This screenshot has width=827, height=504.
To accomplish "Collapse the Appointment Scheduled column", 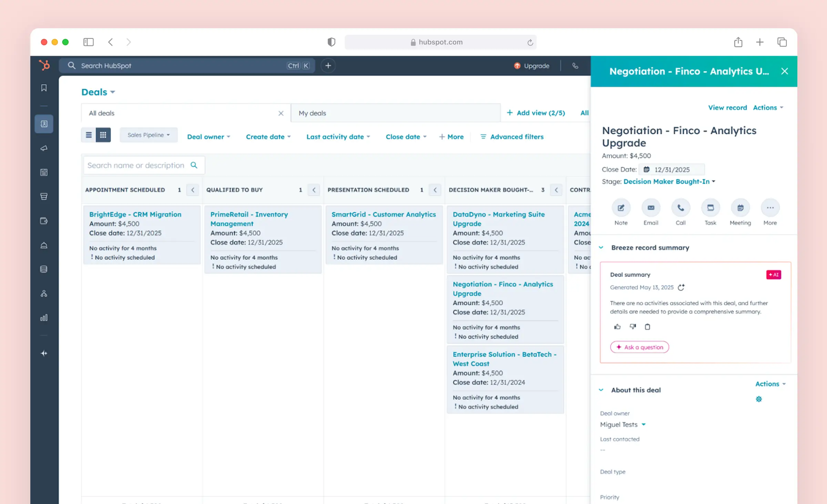I will point(193,190).
